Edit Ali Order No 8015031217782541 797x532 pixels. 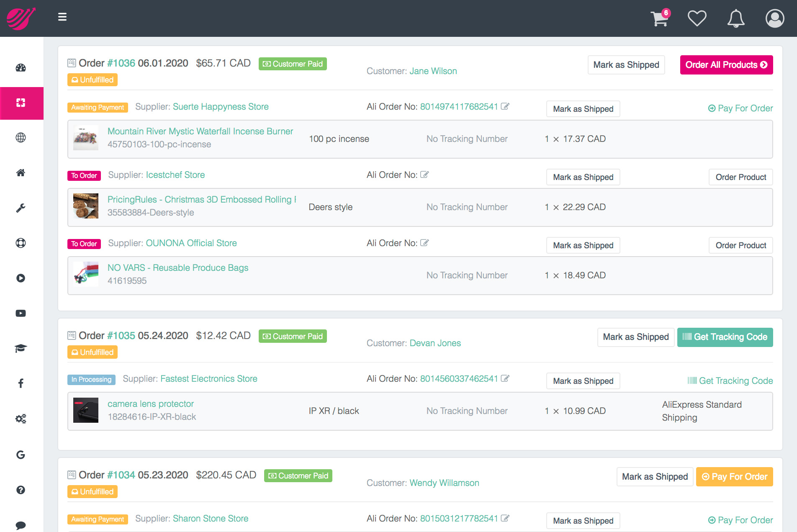coord(505,518)
